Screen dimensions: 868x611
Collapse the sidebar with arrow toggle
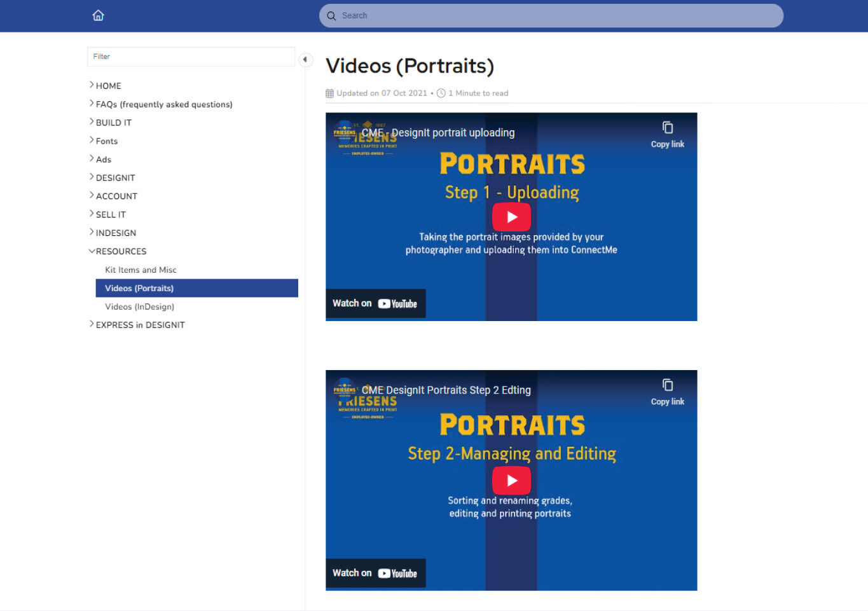click(305, 59)
